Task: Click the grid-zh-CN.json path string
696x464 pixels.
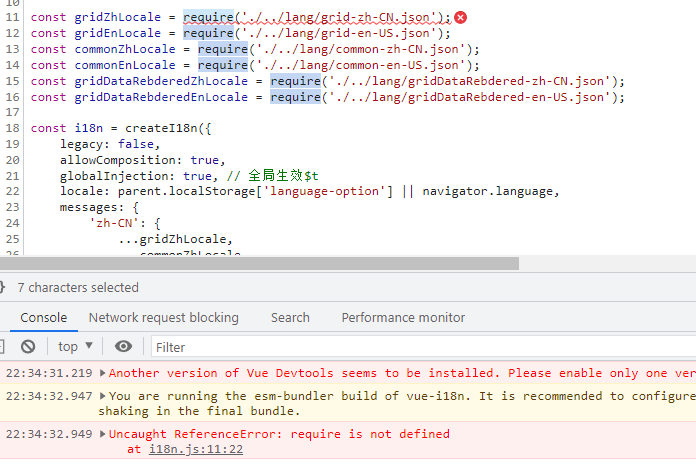Action: click(x=339, y=17)
